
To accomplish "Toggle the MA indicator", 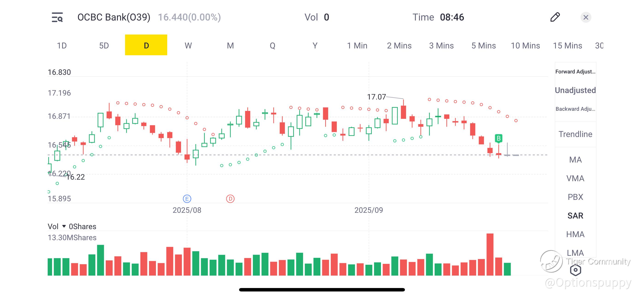I will (x=575, y=160).
